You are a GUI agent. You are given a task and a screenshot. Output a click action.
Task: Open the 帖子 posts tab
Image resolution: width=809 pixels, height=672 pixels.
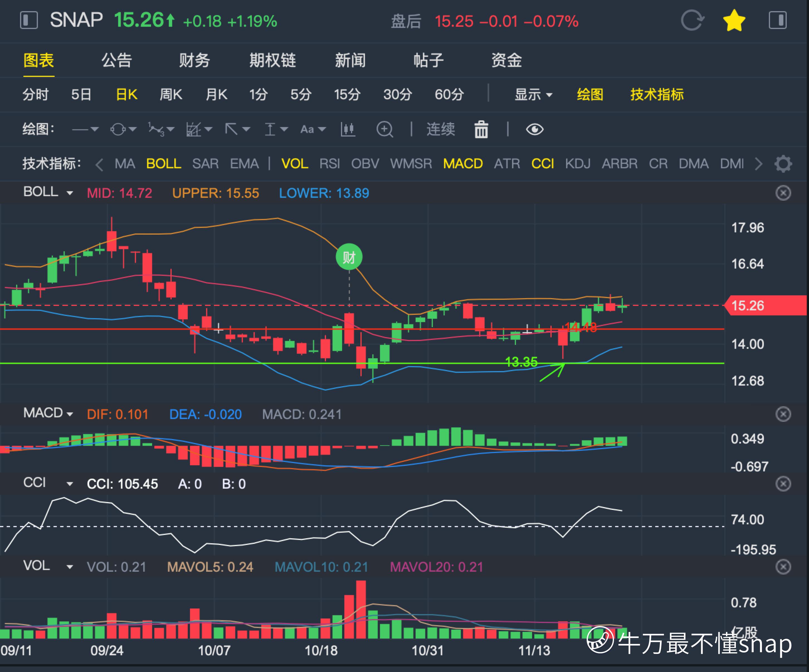tap(428, 60)
